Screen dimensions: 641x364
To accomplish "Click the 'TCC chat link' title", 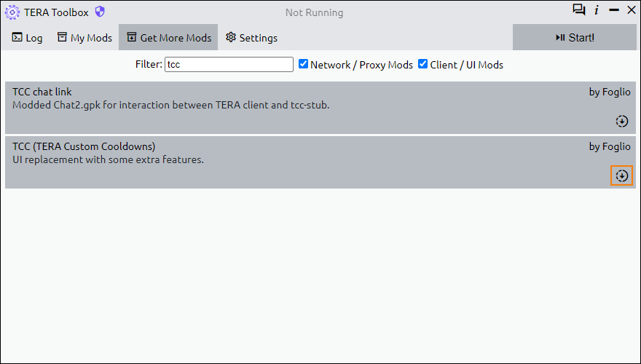I will 42,92.
